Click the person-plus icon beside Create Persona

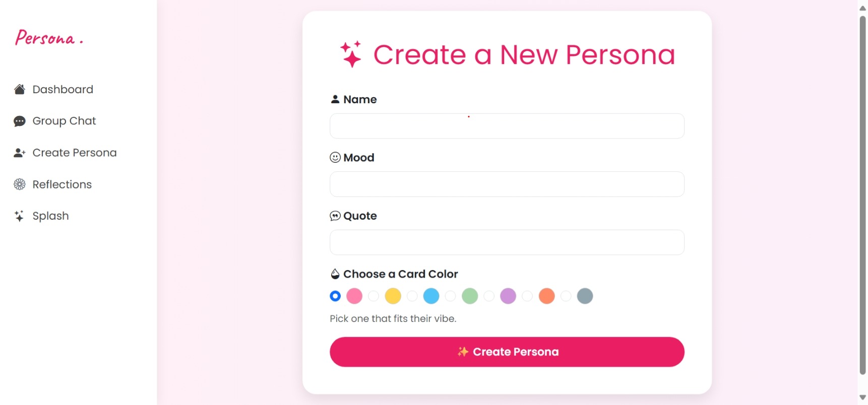(x=20, y=153)
